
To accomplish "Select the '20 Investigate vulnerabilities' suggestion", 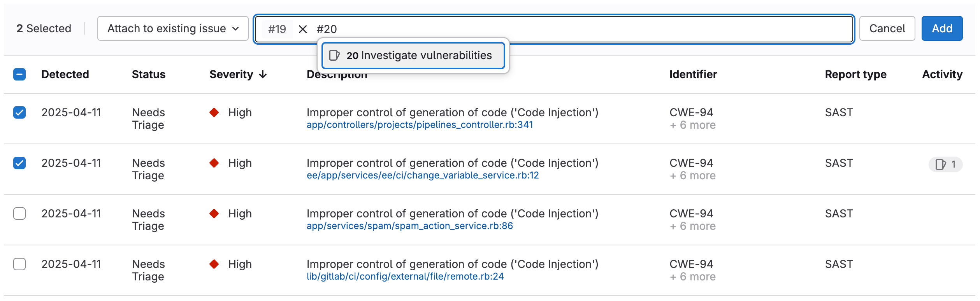I will (x=413, y=55).
